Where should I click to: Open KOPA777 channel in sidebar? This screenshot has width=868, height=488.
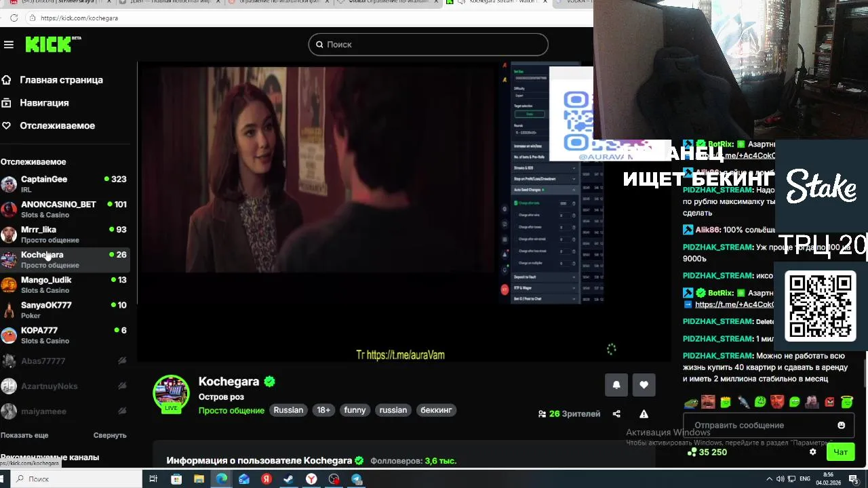point(64,335)
